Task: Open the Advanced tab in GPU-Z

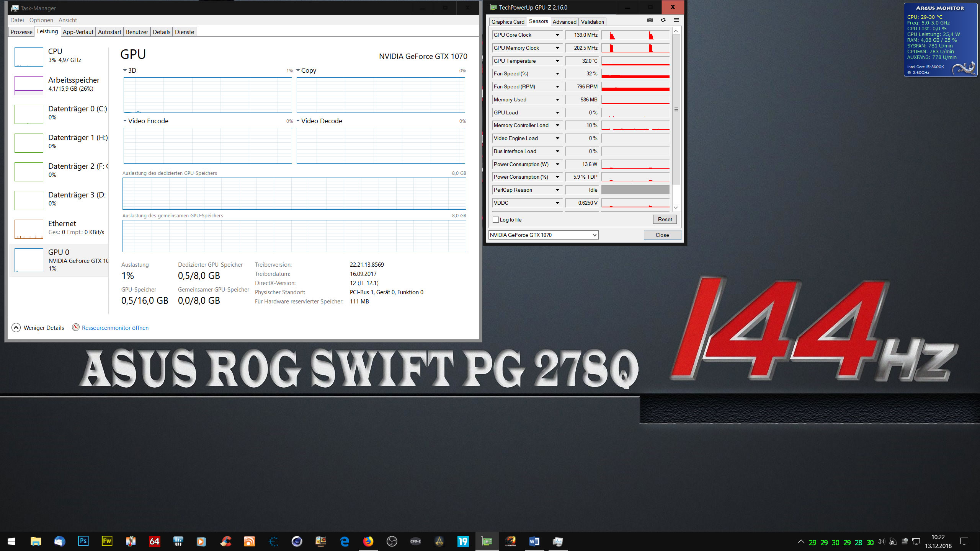Action: click(564, 22)
